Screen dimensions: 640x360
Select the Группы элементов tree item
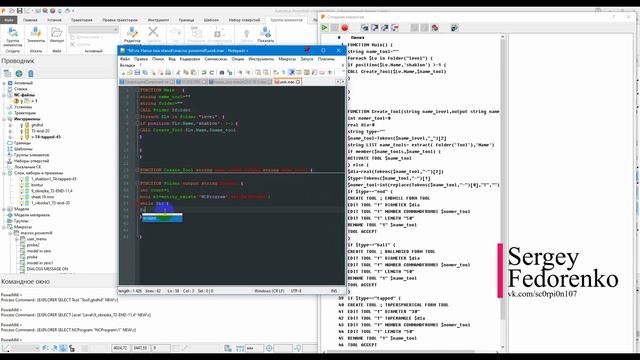(x=31, y=155)
